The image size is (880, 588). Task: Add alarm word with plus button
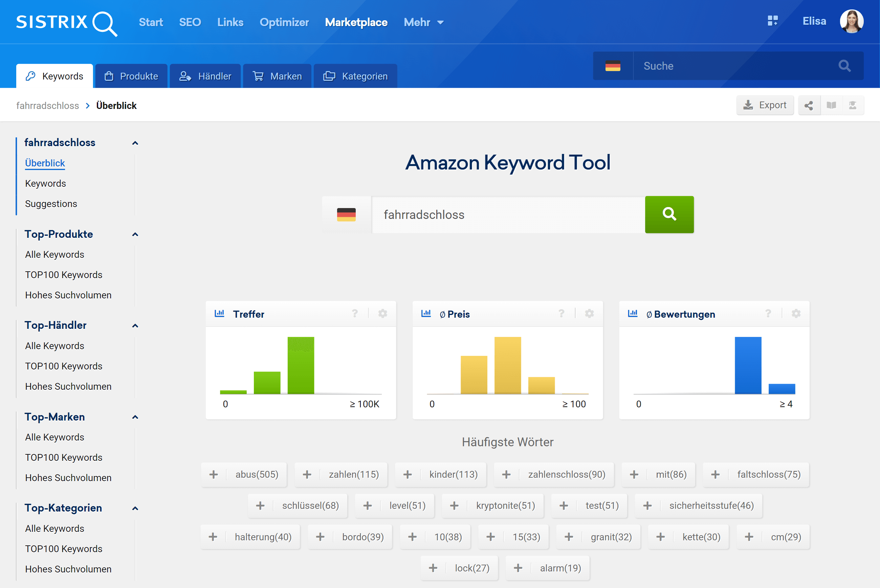pyautogui.click(x=518, y=568)
